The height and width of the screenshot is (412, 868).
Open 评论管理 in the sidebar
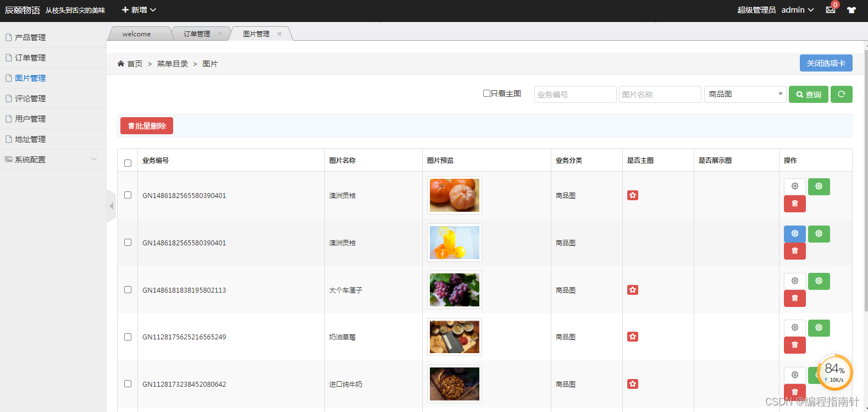click(53, 98)
